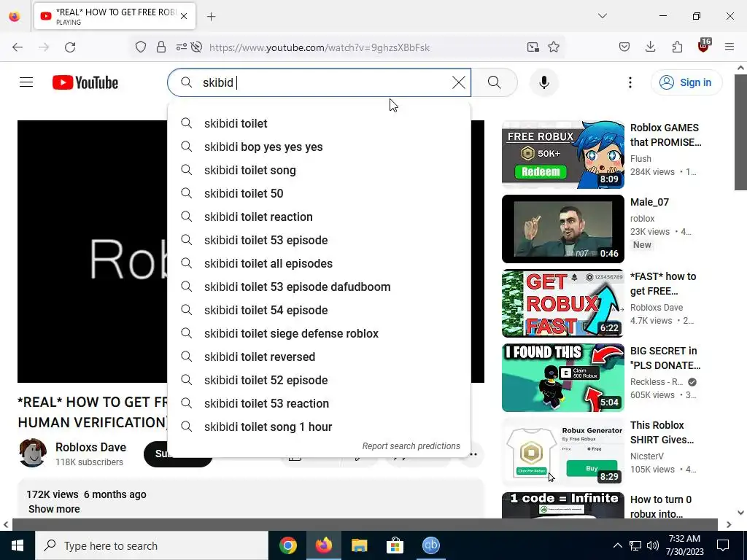Start voice search with the microphone
Image resolution: width=747 pixels, height=560 pixels.
(x=544, y=82)
